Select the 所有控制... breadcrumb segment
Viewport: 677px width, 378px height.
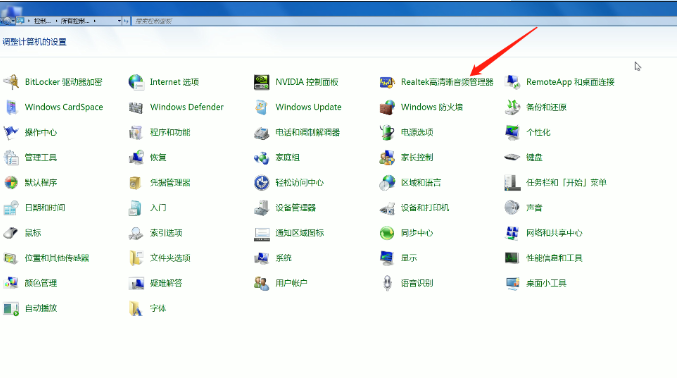point(75,21)
